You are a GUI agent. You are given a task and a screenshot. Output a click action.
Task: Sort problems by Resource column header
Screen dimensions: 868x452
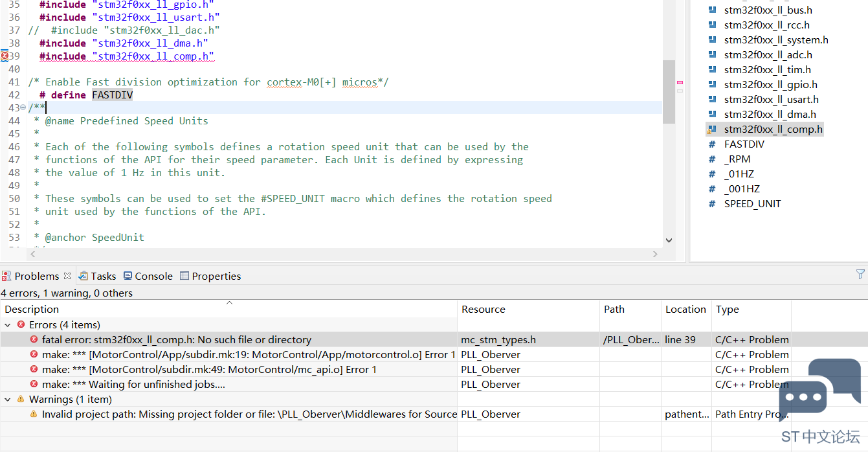pyautogui.click(x=528, y=310)
